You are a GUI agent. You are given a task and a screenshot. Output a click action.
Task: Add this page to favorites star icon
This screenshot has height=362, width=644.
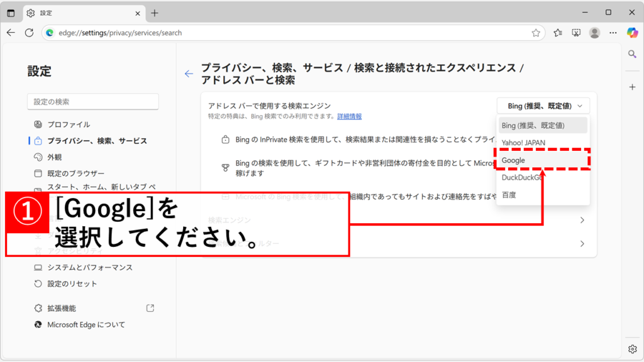(x=536, y=33)
